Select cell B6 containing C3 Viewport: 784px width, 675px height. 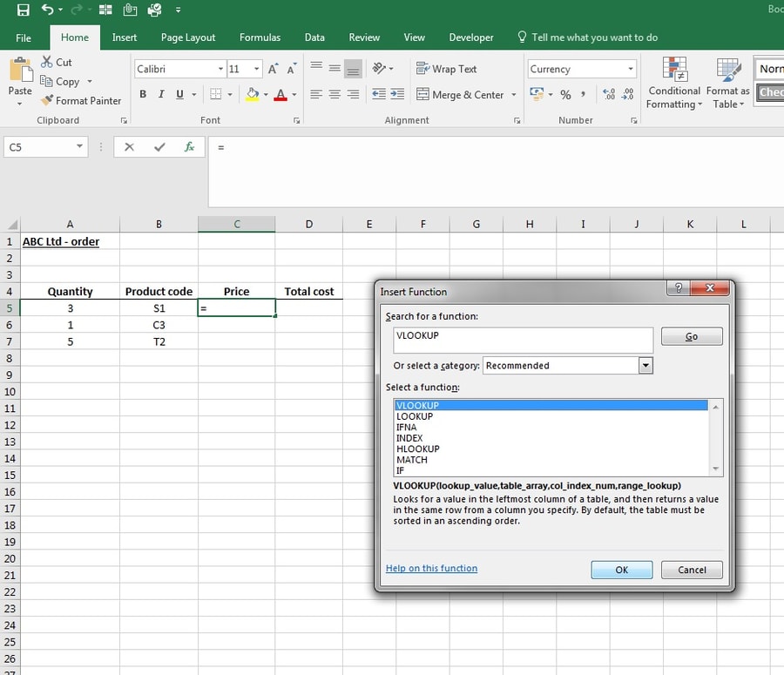tap(159, 325)
